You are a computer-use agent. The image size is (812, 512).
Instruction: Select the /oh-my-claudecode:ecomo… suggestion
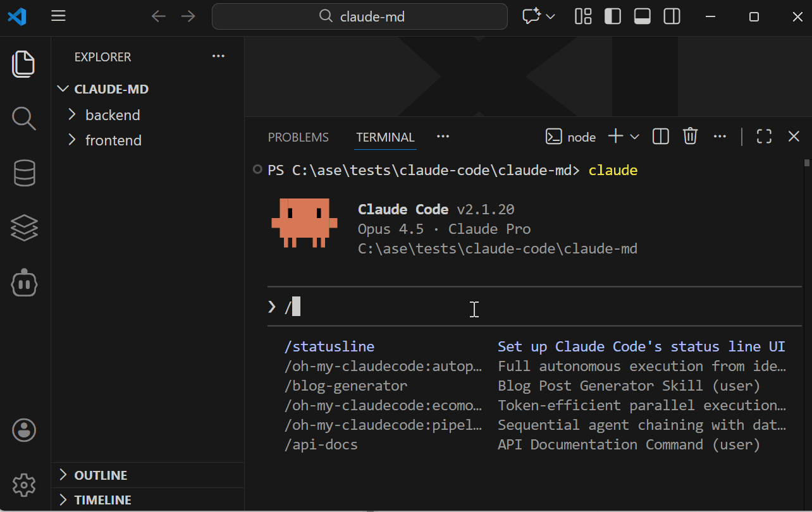pos(383,405)
